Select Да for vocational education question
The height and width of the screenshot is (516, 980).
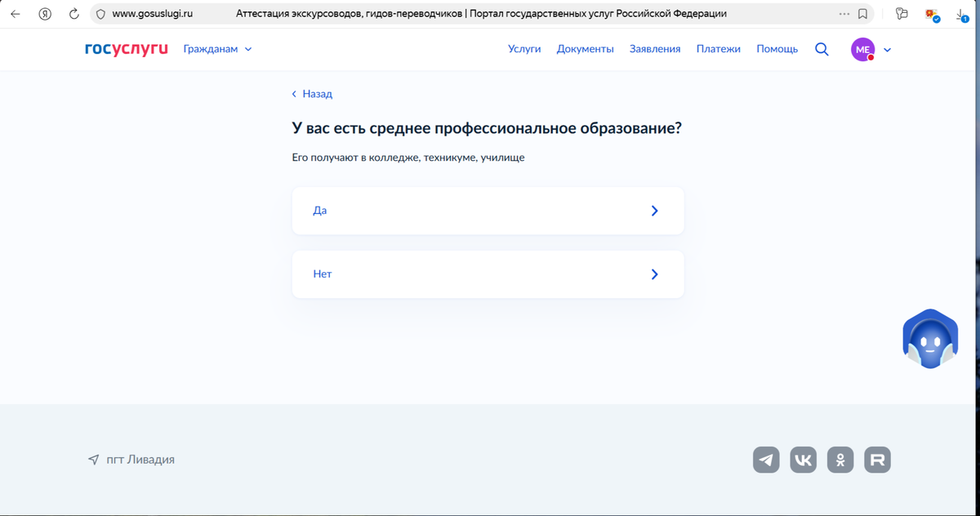488,210
